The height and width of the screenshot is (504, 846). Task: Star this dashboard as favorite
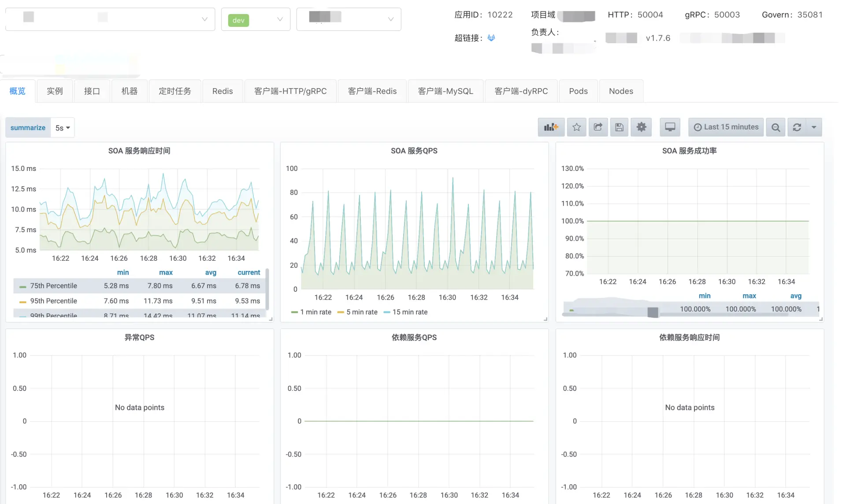click(576, 127)
